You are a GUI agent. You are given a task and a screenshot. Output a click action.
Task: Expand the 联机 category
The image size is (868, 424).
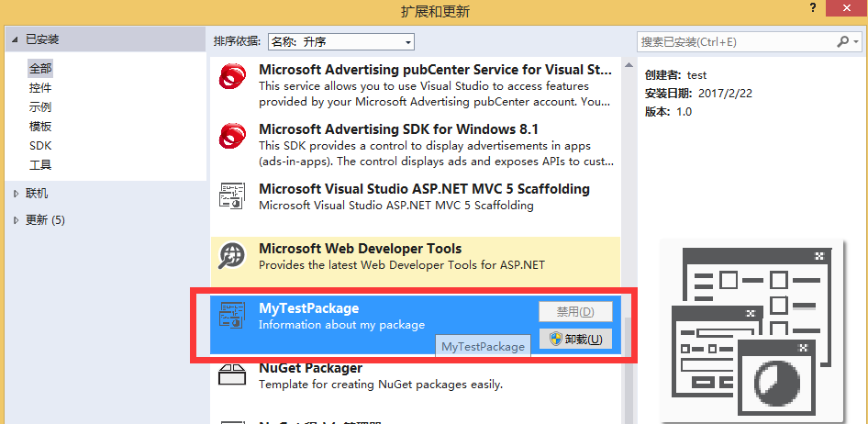(x=16, y=193)
